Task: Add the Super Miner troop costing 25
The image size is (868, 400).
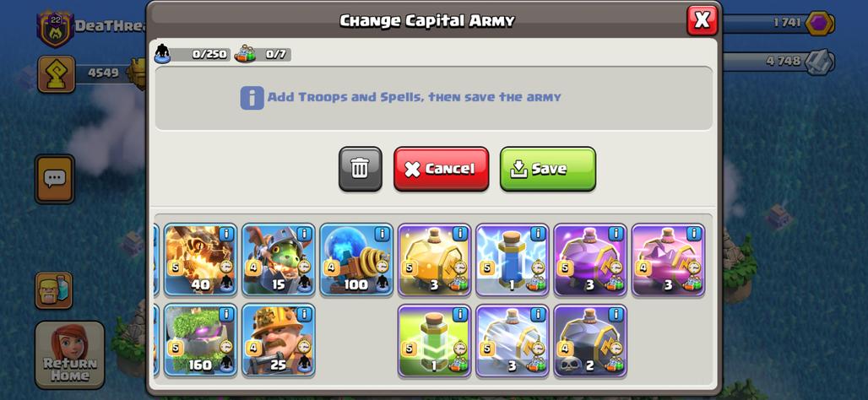Action: (x=279, y=340)
